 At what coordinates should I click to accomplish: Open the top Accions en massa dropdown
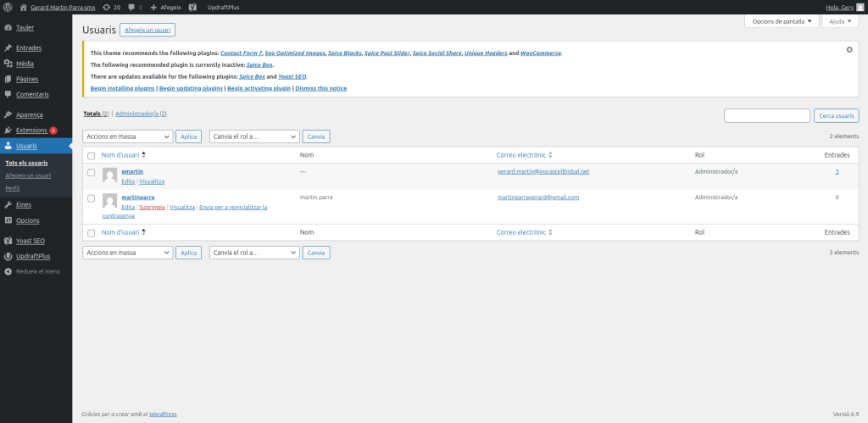pos(127,136)
